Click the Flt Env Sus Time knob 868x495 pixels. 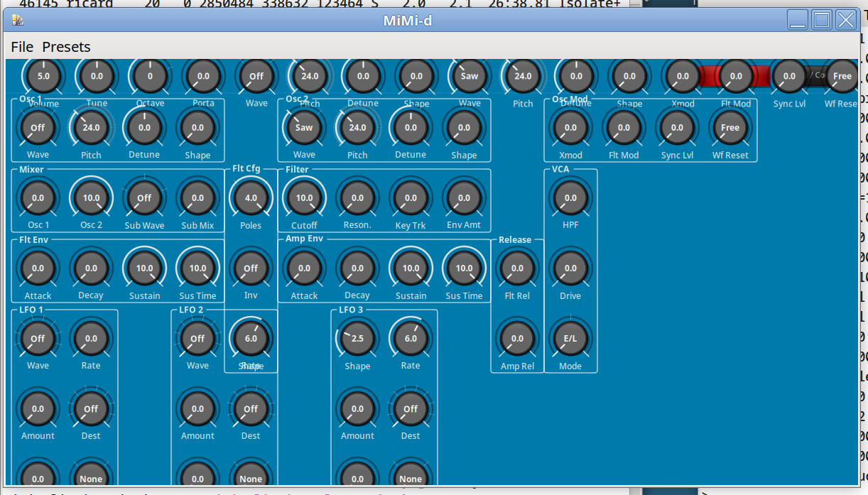pyautogui.click(x=197, y=268)
